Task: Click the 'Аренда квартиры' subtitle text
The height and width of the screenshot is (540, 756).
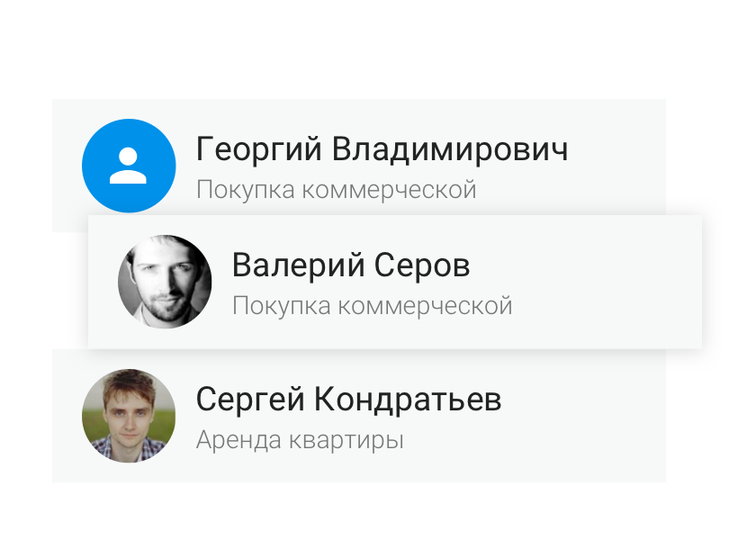Action: [x=300, y=440]
